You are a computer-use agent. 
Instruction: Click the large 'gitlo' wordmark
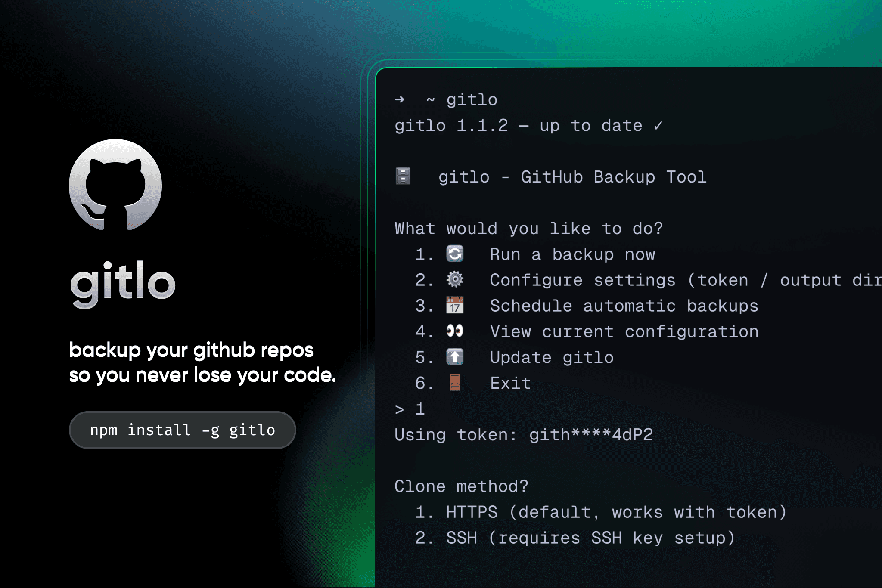click(x=123, y=284)
